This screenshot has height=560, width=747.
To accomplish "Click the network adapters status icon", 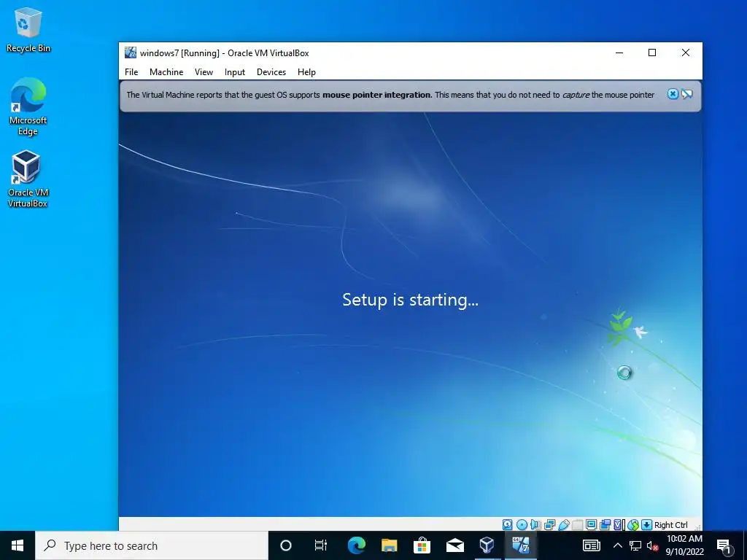I will pos(550,525).
